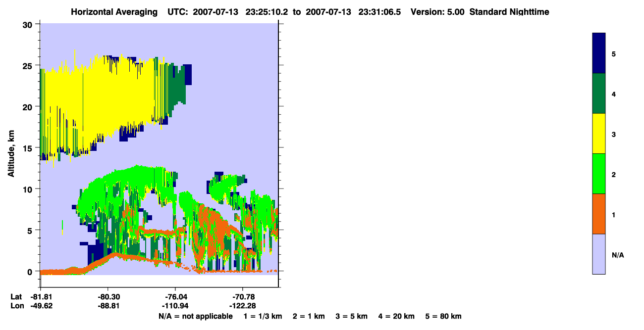Click the 'Lat' row label

(16, 297)
